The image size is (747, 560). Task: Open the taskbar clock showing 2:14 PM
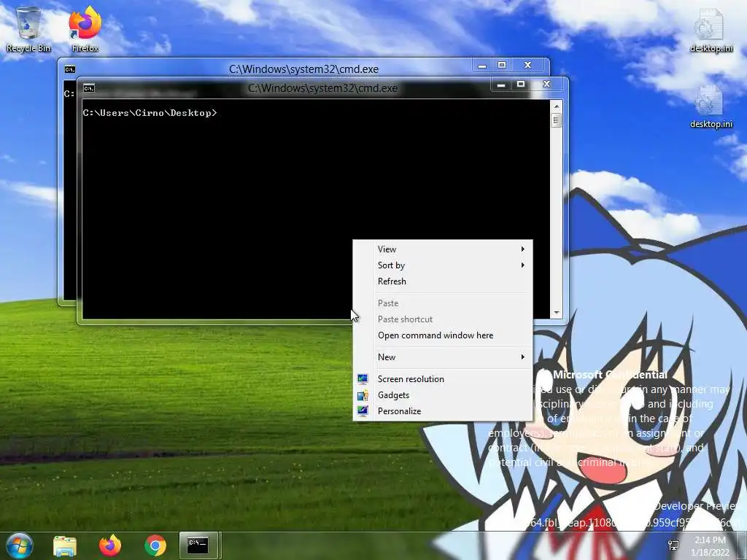[x=711, y=546]
